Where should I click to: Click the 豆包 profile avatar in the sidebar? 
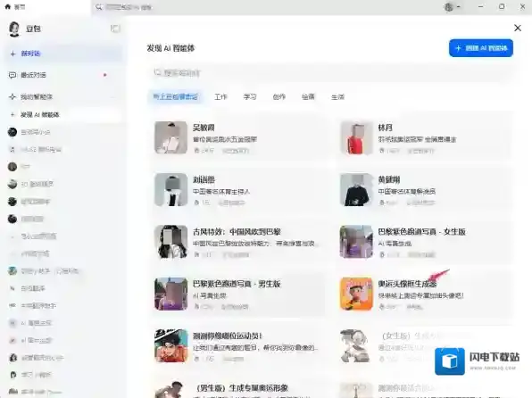[14, 29]
